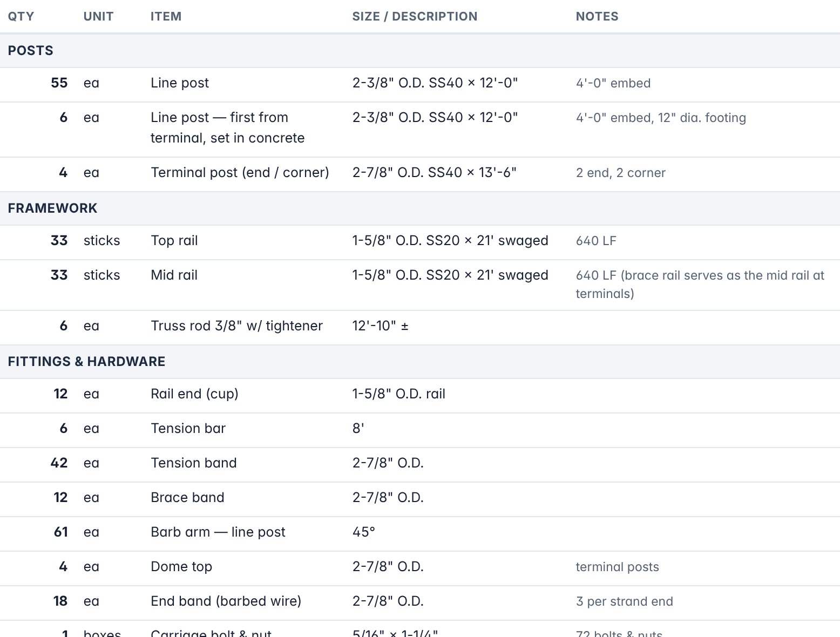This screenshot has height=637, width=840.
Task: Select the "Mid rail" item cell
Action: click(x=174, y=275)
